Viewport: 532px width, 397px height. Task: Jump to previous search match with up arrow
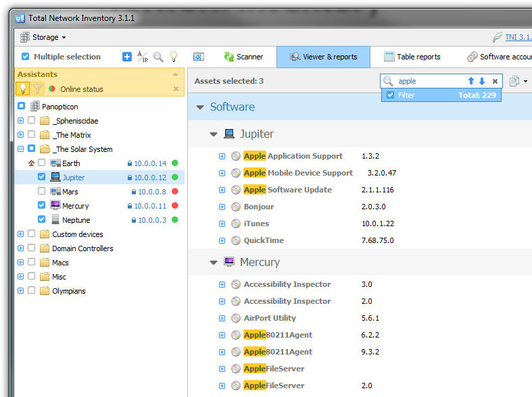(x=471, y=81)
